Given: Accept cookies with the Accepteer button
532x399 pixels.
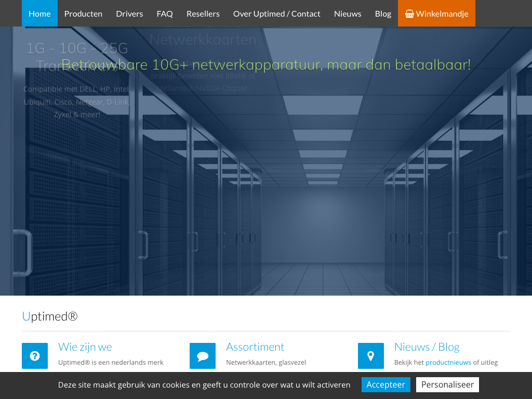Looking at the screenshot, I should [386, 384].
